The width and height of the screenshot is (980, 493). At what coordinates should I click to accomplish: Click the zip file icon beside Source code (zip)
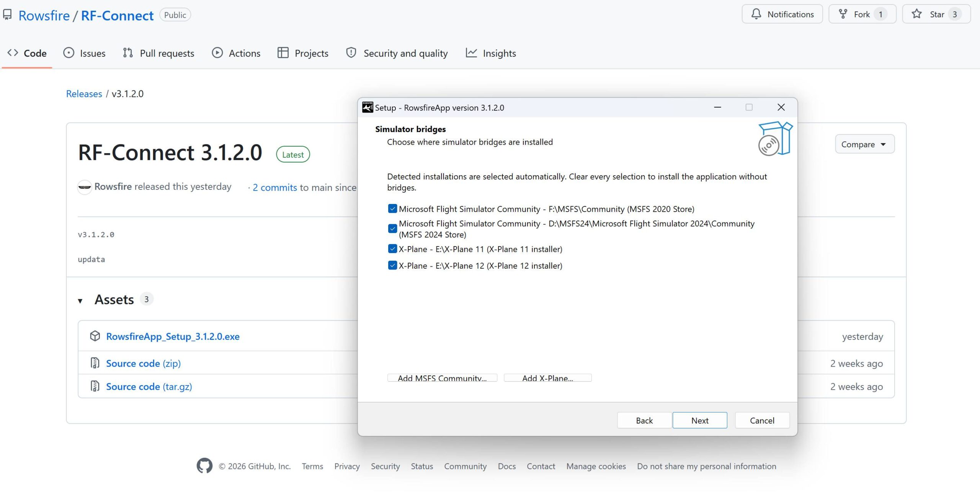pyautogui.click(x=95, y=363)
